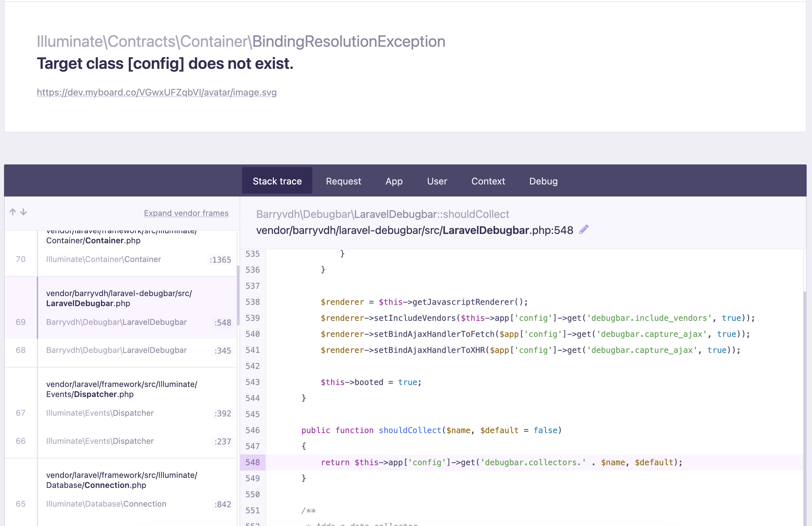Click highlighted code line 548

click(501, 463)
